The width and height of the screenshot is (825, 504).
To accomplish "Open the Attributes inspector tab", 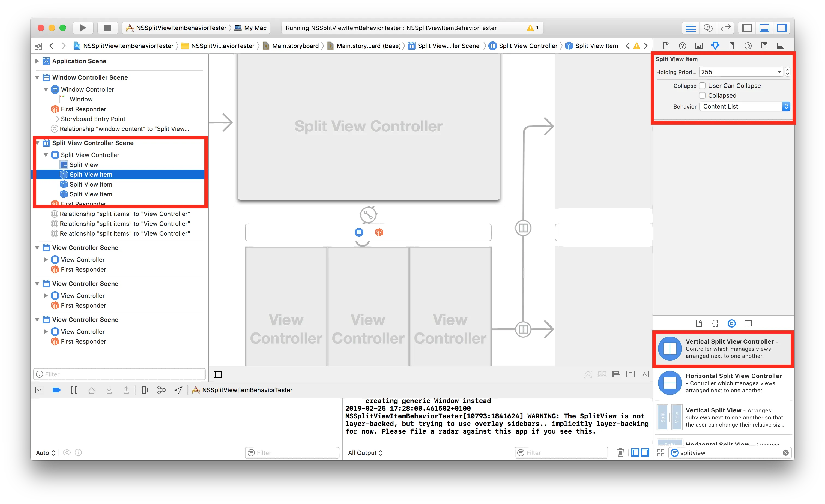I will 715,46.
